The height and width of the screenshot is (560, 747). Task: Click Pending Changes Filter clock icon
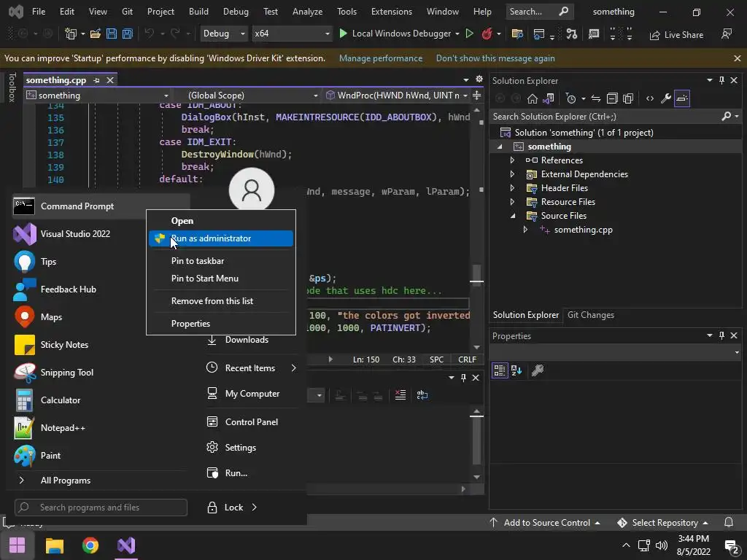tap(570, 98)
